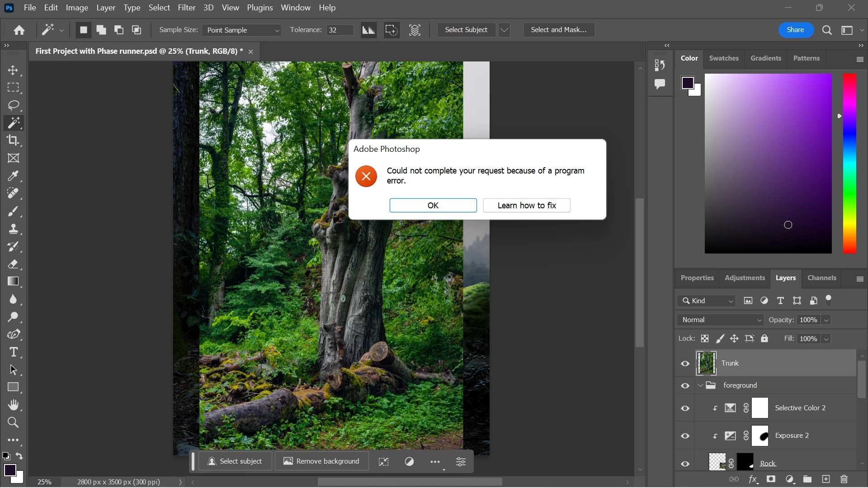
Task: Select the Clone Stamp tool
Action: 13,229
